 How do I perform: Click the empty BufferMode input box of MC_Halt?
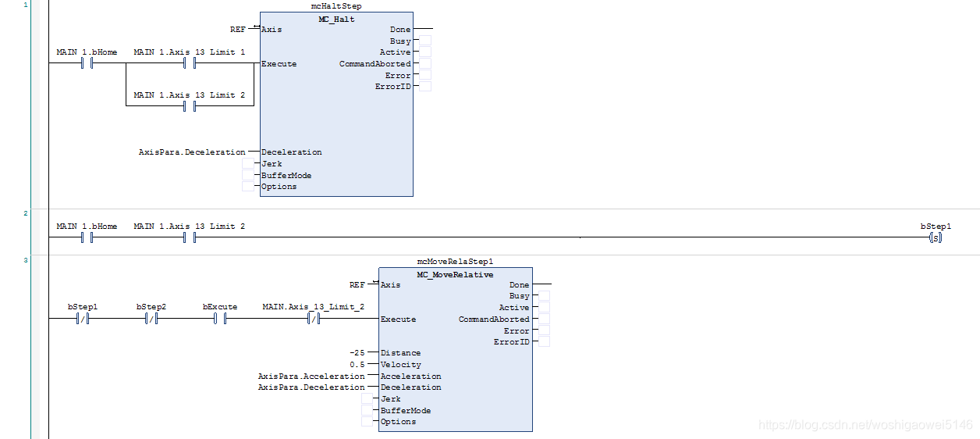tap(248, 175)
